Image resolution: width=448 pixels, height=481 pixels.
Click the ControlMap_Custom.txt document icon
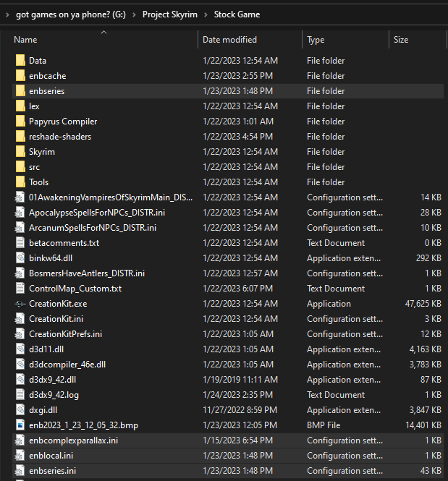click(20, 289)
